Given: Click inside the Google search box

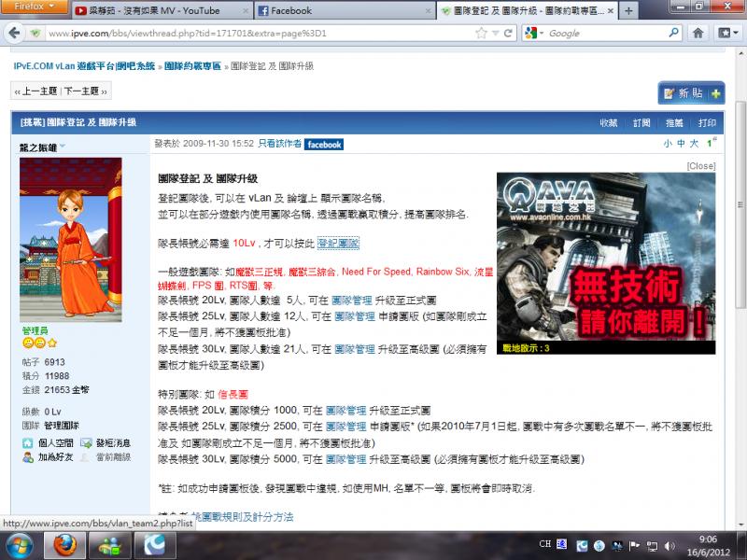Looking at the screenshot, I should (x=607, y=34).
